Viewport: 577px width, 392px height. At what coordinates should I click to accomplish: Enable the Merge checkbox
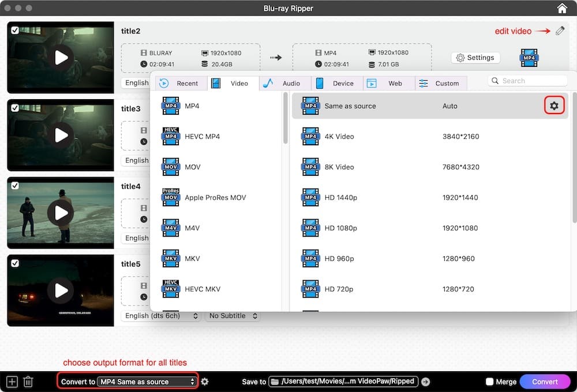(x=489, y=382)
